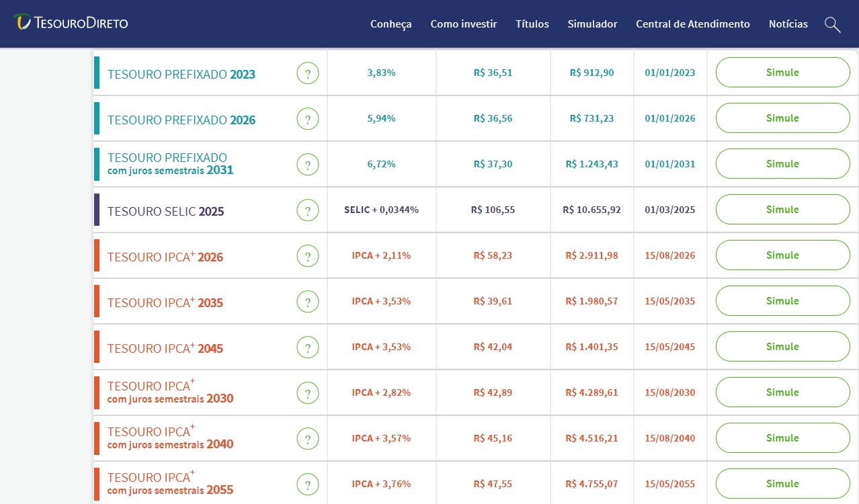Select the Tesouro IPCA+ 2045 title

(x=165, y=349)
